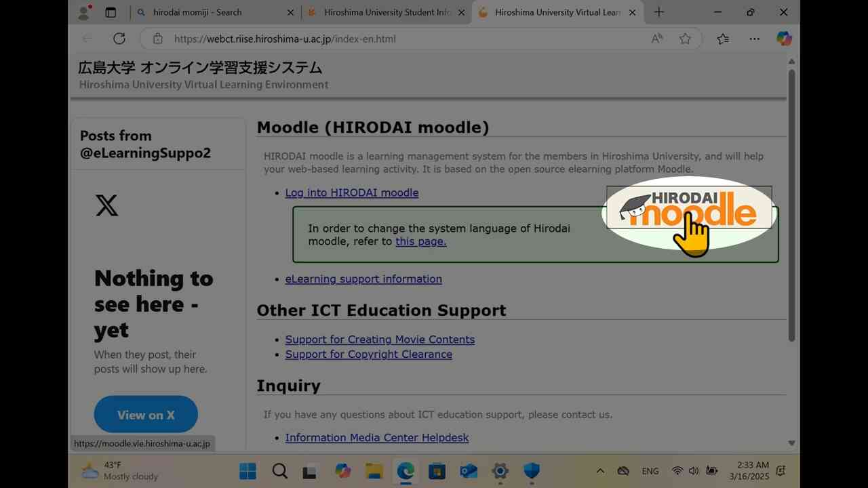Click the Moodle (HIRODAI moodle) heading
Image resolution: width=868 pixels, height=488 pixels.
tap(373, 127)
